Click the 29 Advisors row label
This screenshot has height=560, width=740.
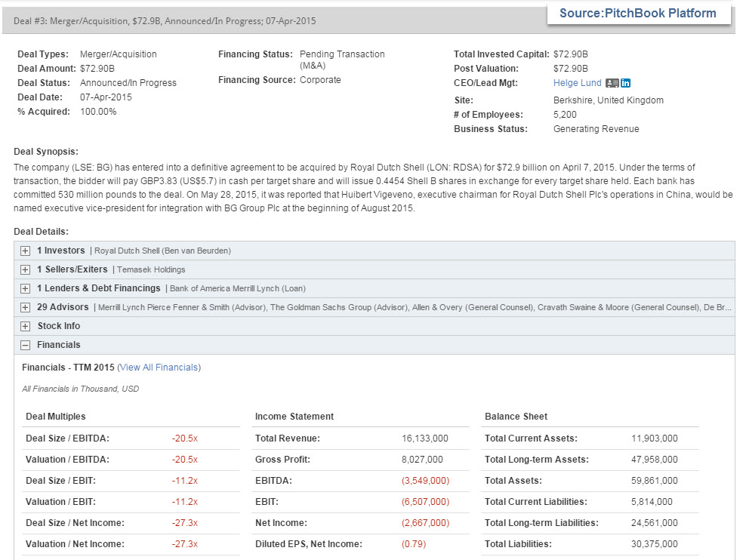click(x=63, y=307)
